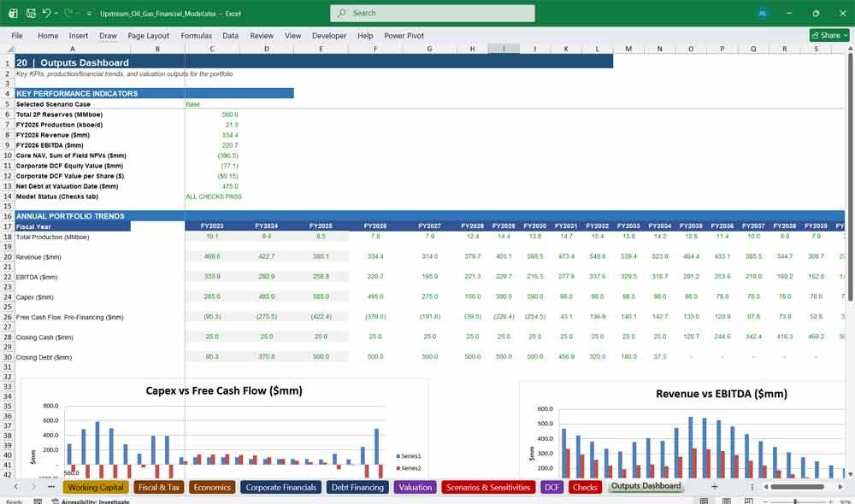Switch to Page Break Preview icon
The height and width of the screenshot is (504, 855).
749,501
